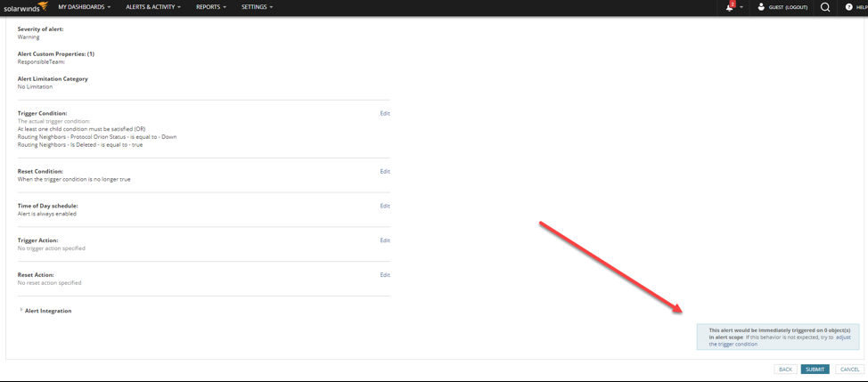The width and height of the screenshot is (868, 382).
Task: Select 'Routing Neighbors - Is Deleted' condition line
Action: click(x=80, y=145)
